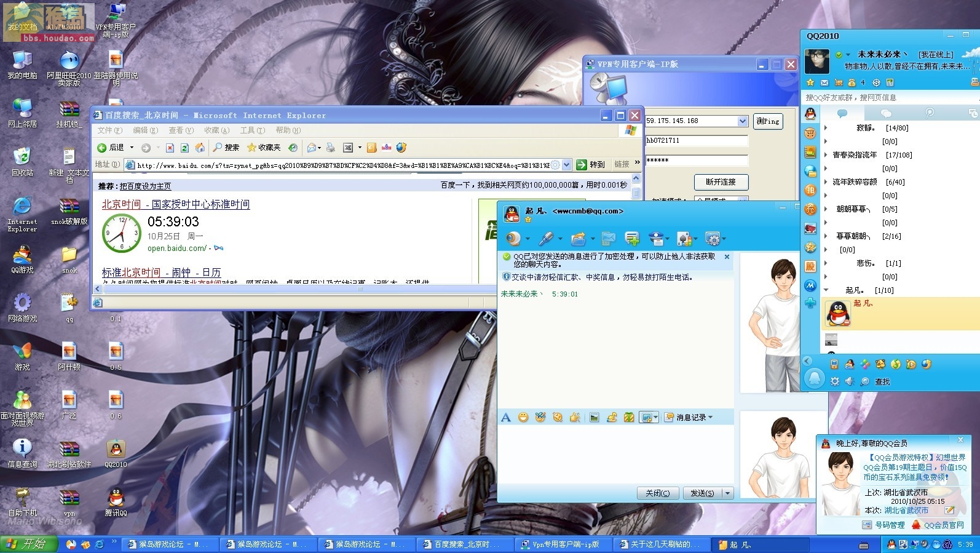Expand the 暮暮朝朝 [2/16] friend group

click(x=826, y=236)
